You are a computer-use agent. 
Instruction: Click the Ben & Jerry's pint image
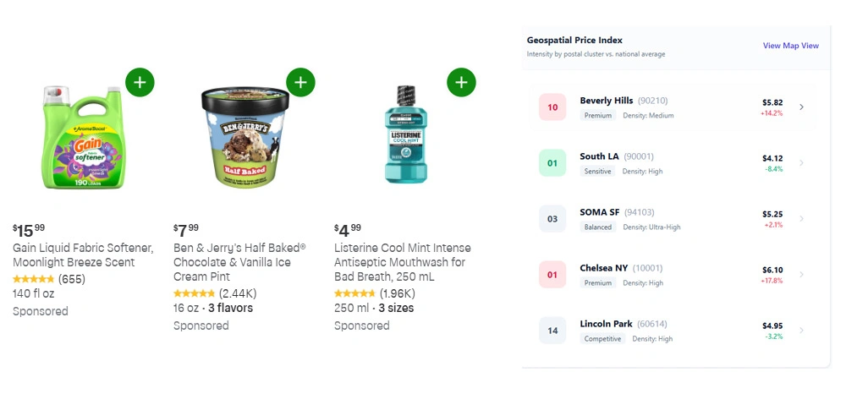(x=245, y=135)
